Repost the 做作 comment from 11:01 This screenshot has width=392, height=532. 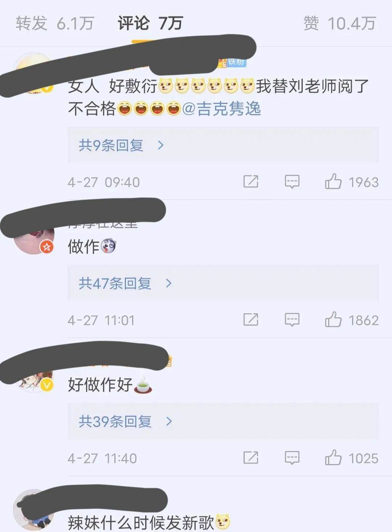click(251, 319)
